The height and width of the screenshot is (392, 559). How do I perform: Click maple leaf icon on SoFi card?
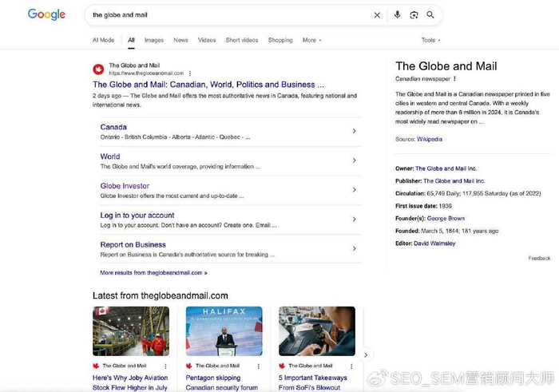(x=282, y=366)
